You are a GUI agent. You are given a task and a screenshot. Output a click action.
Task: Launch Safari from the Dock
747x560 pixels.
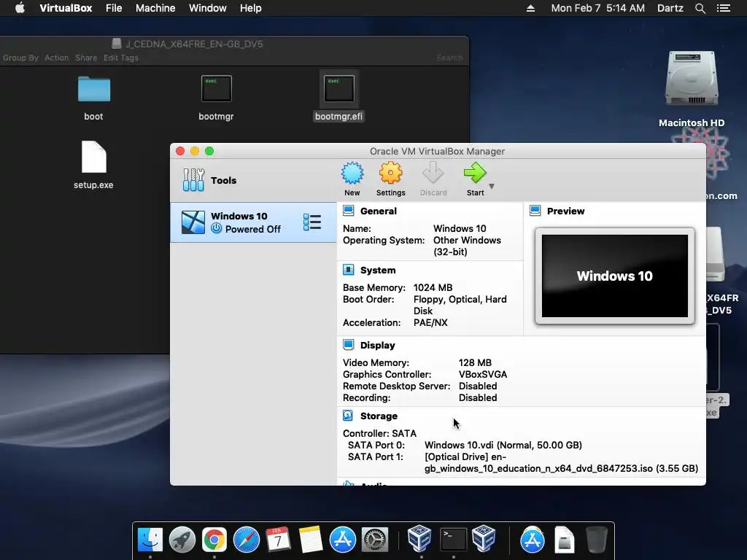click(x=247, y=540)
